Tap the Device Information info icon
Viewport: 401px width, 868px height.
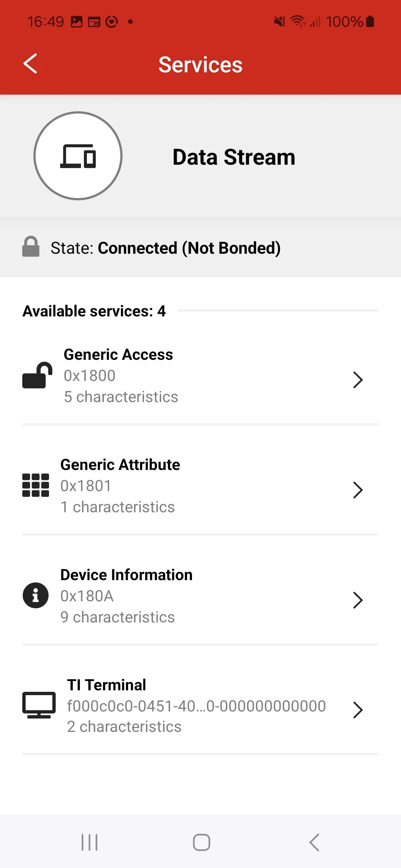point(36,595)
